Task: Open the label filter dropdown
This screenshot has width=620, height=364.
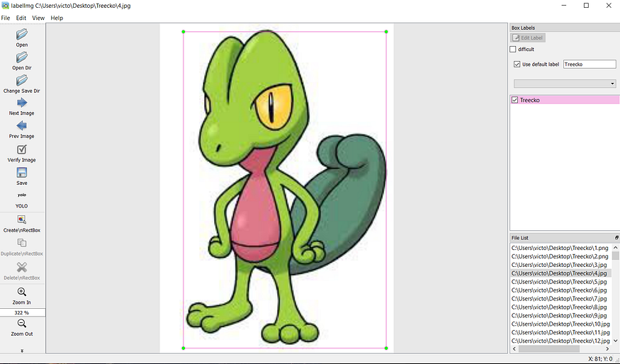Action: [565, 84]
